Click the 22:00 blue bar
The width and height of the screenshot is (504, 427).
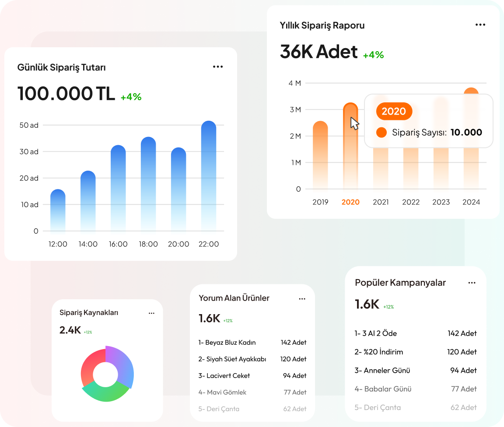coord(208,175)
